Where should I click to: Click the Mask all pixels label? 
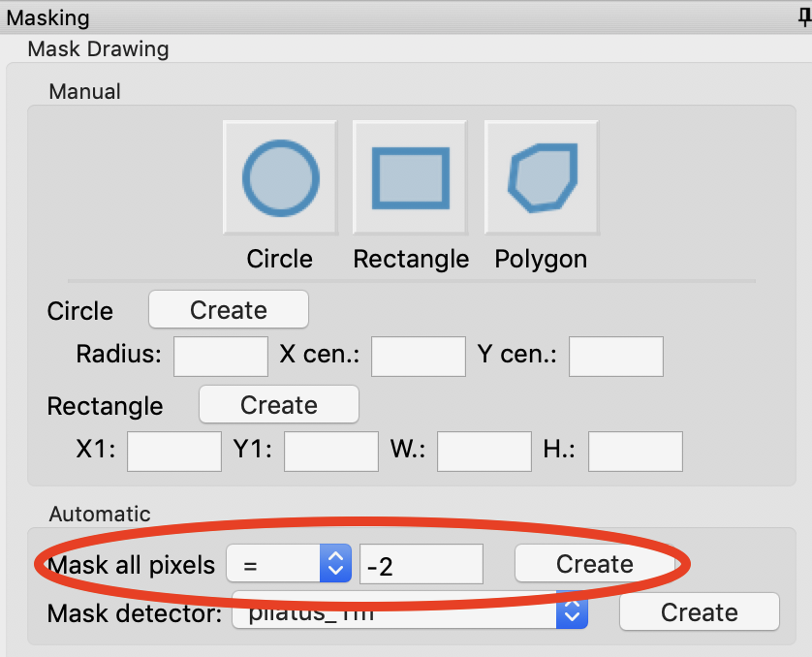(131, 564)
